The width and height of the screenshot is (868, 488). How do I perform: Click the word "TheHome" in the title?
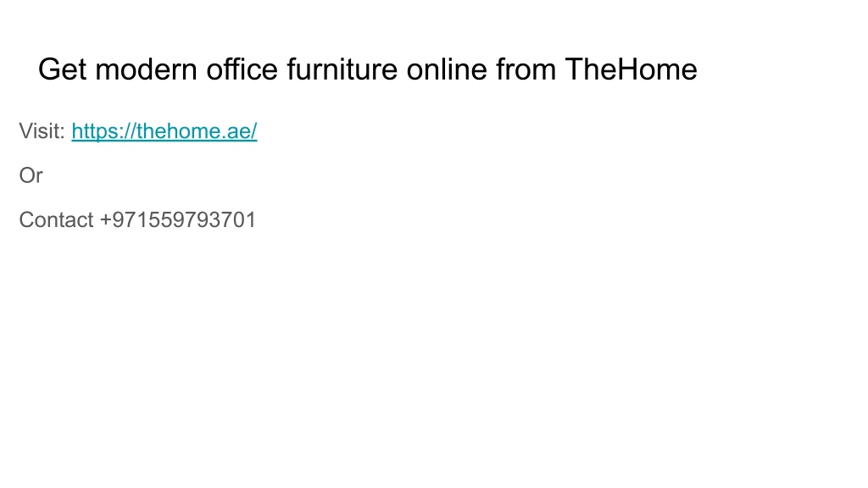[631, 69]
